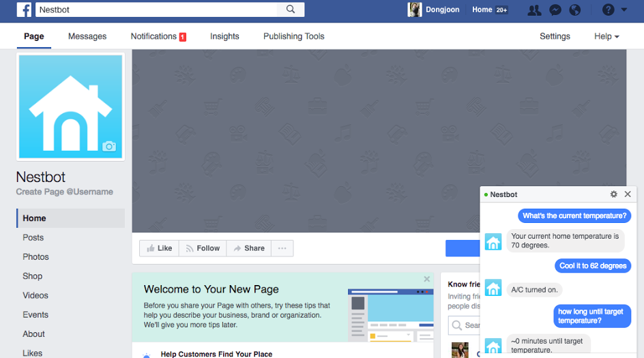
Task: Click the red notifications count badge
Action: click(183, 37)
